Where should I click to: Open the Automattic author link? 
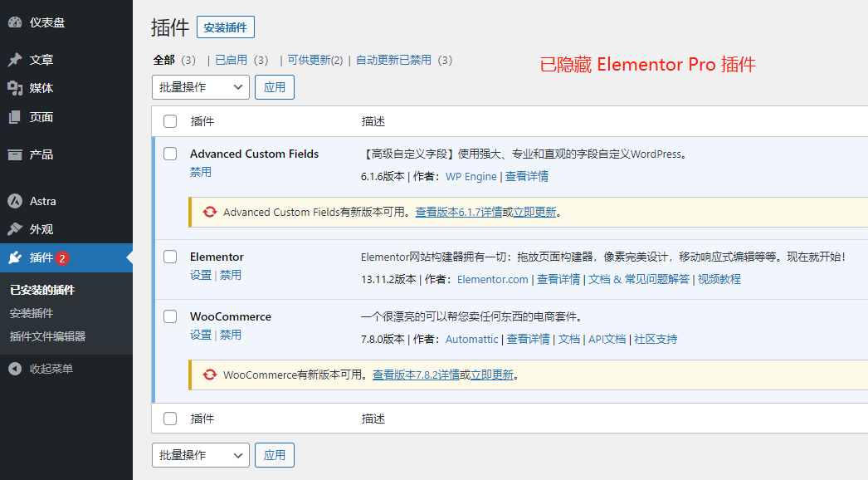(x=471, y=339)
